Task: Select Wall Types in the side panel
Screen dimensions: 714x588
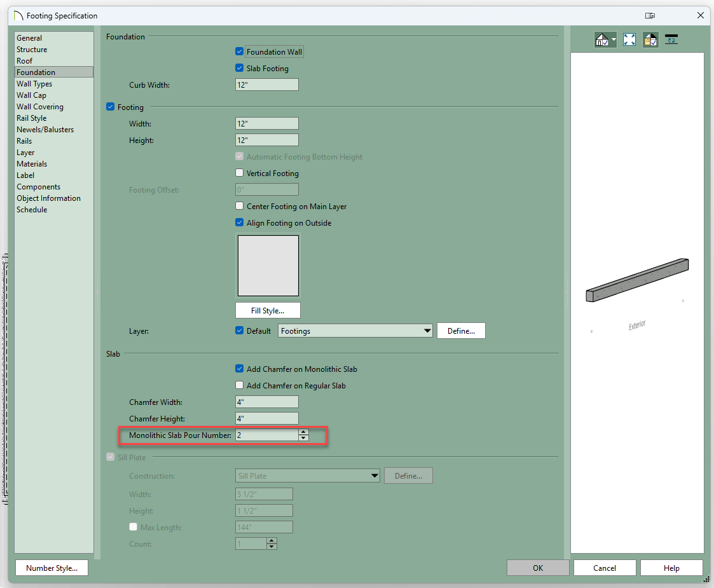Action: pyautogui.click(x=34, y=84)
